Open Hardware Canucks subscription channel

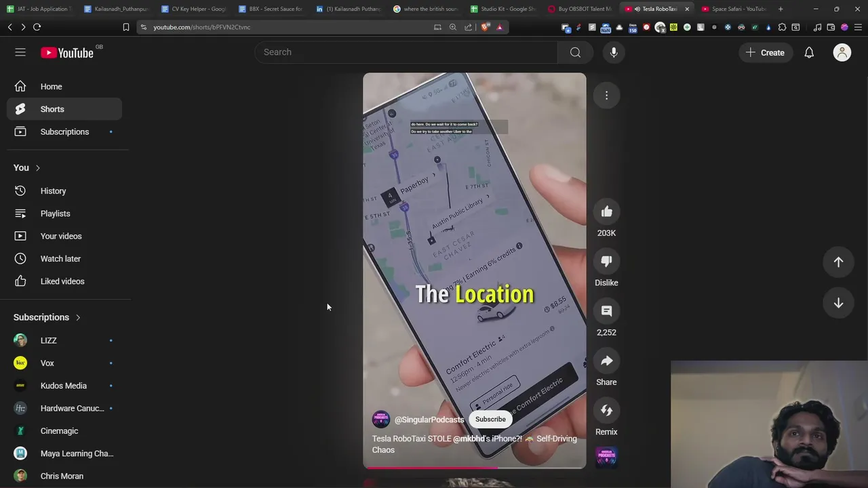click(x=64, y=408)
